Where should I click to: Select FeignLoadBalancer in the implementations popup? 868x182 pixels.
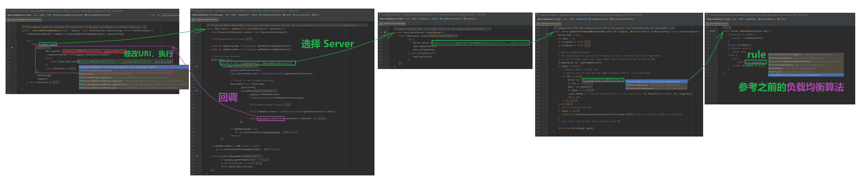pos(133,67)
